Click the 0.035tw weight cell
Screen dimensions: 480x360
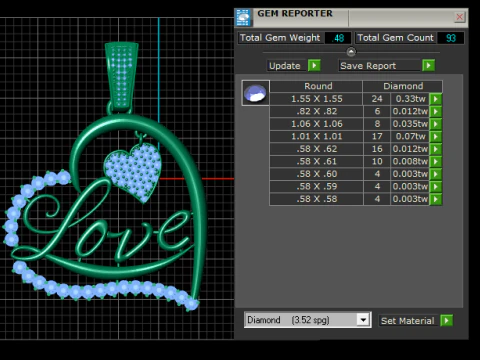coord(410,124)
